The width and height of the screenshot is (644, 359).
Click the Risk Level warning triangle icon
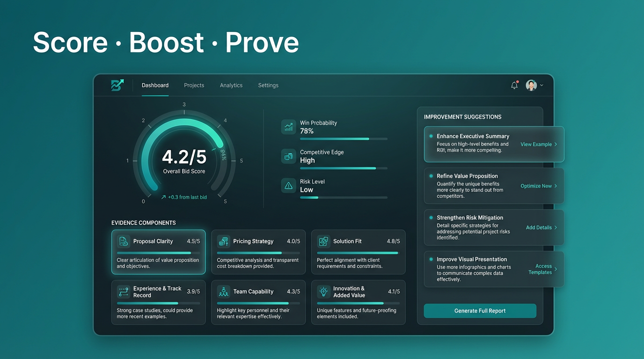coord(288,186)
